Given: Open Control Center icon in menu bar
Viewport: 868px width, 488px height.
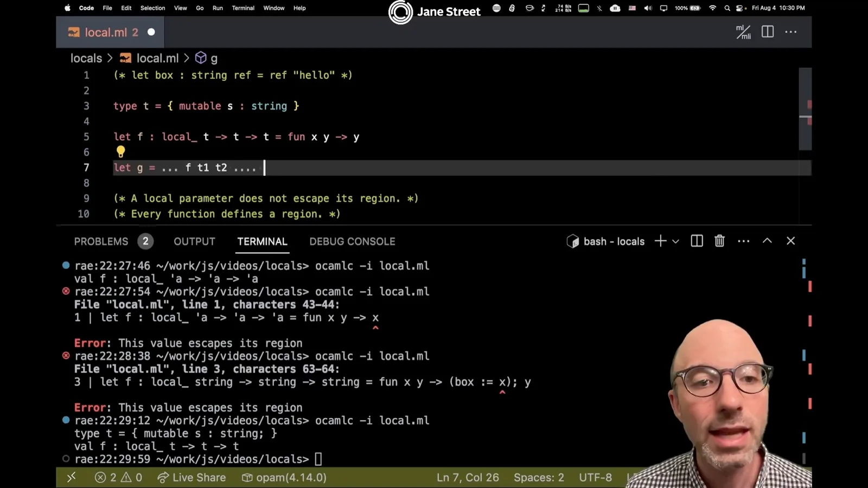Looking at the screenshot, I should (x=741, y=8).
